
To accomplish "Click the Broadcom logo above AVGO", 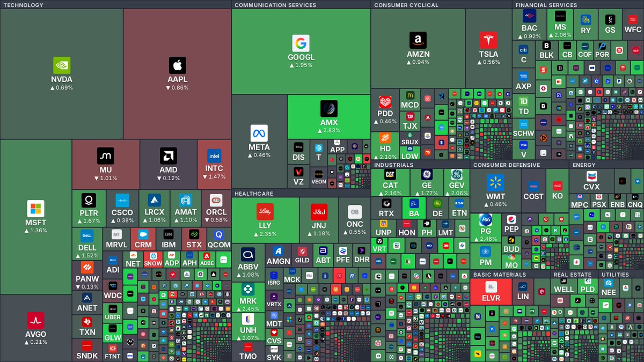I will tap(36, 321).
